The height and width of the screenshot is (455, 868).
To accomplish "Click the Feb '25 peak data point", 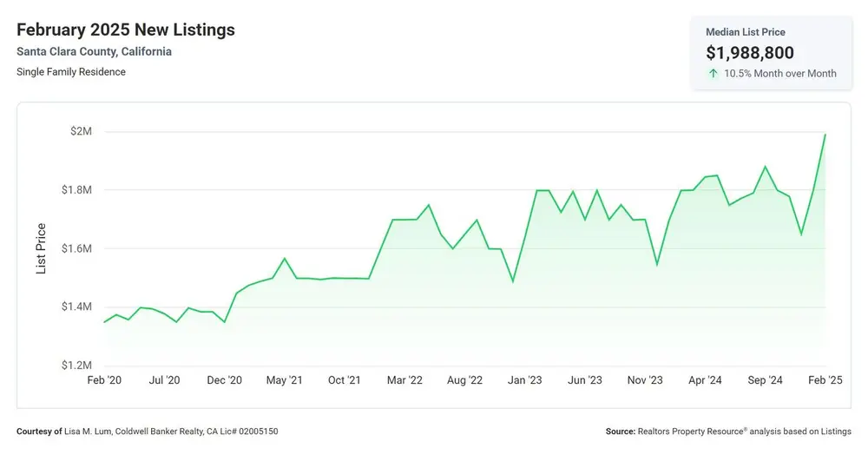I will 825,135.
